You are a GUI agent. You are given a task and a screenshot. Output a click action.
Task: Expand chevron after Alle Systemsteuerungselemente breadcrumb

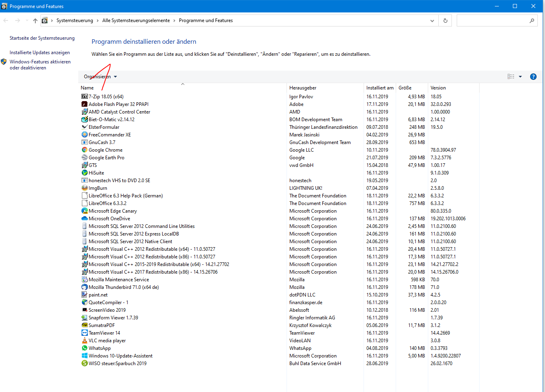175,20
